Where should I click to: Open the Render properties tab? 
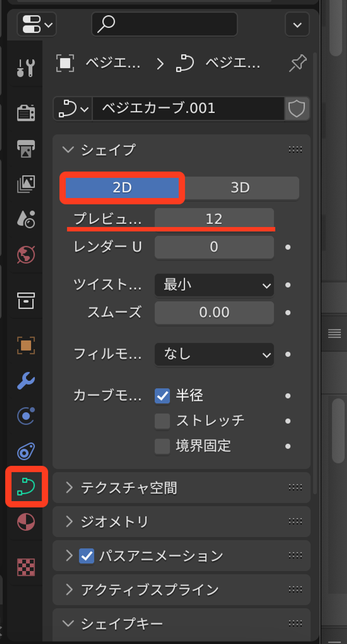click(26, 113)
